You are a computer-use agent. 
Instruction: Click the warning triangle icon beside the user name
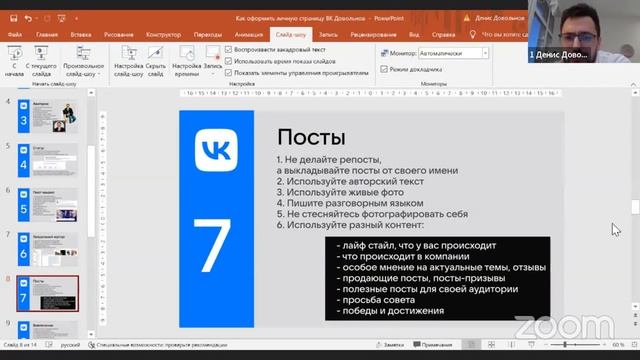(467, 18)
